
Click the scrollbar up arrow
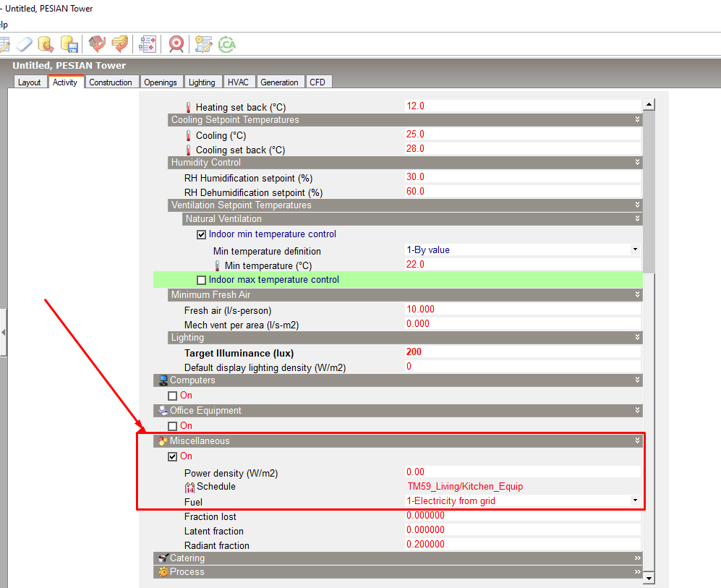point(649,104)
